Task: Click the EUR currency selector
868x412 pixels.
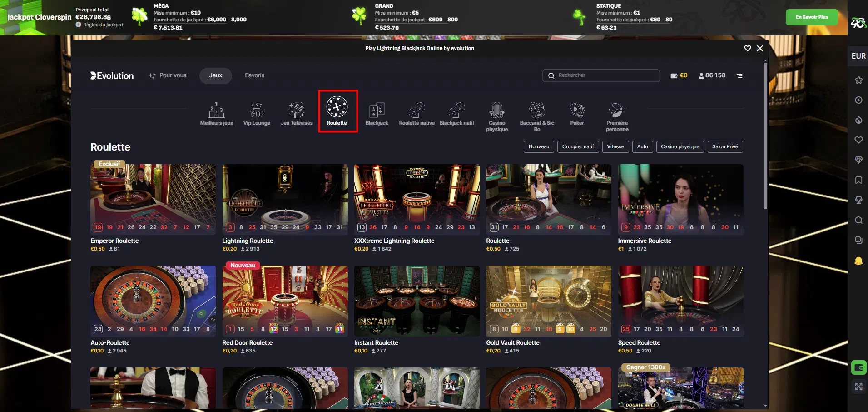Action: click(x=858, y=56)
